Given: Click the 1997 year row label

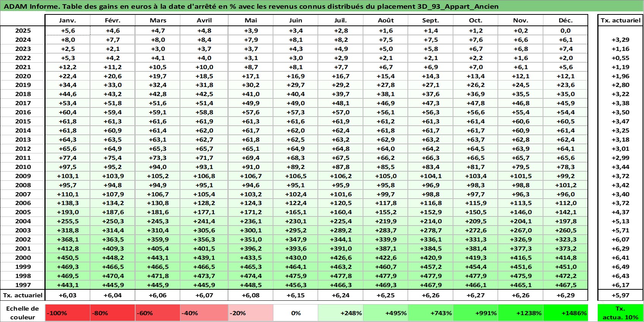Looking at the screenshot, I should pyautogui.click(x=23, y=285).
